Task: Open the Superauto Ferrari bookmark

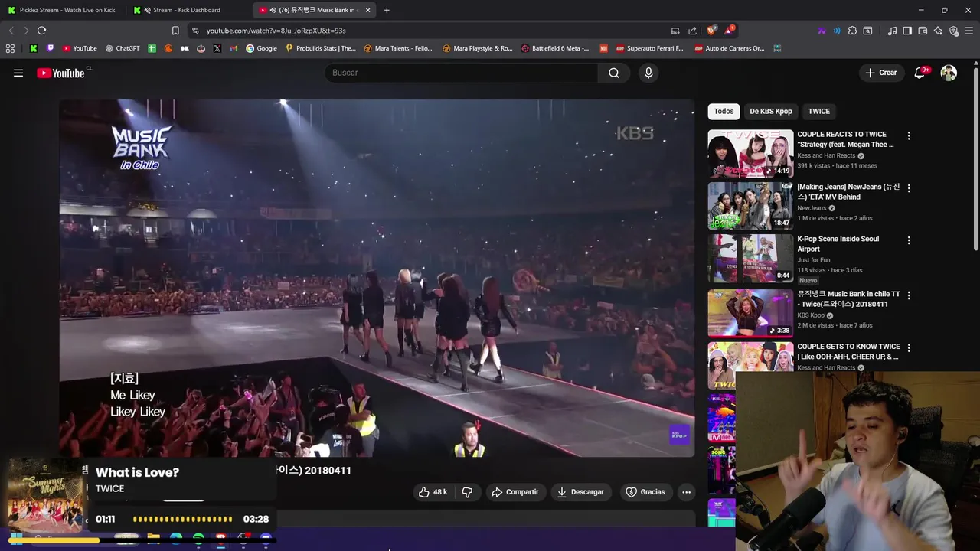Action: pos(649,48)
